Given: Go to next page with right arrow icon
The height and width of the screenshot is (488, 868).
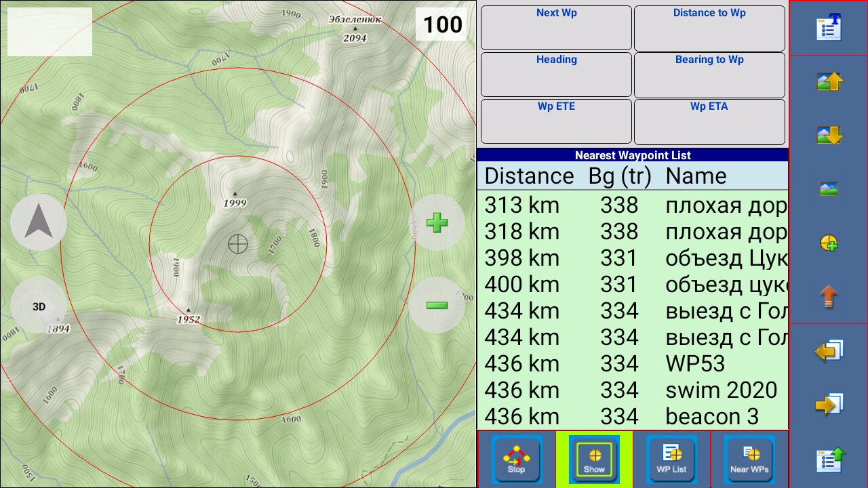Looking at the screenshot, I should tap(829, 405).
